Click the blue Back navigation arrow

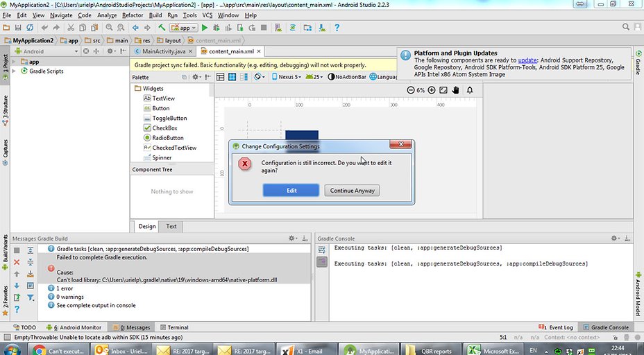click(135, 28)
